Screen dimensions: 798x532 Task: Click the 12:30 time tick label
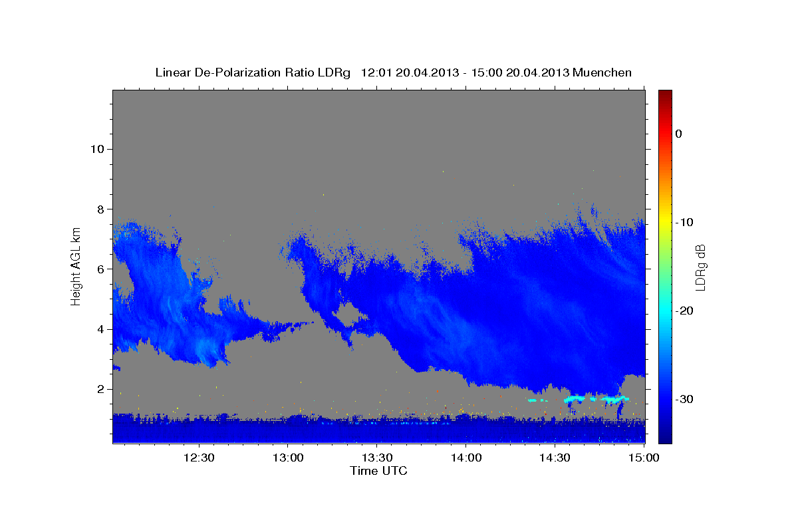tap(199, 458)
